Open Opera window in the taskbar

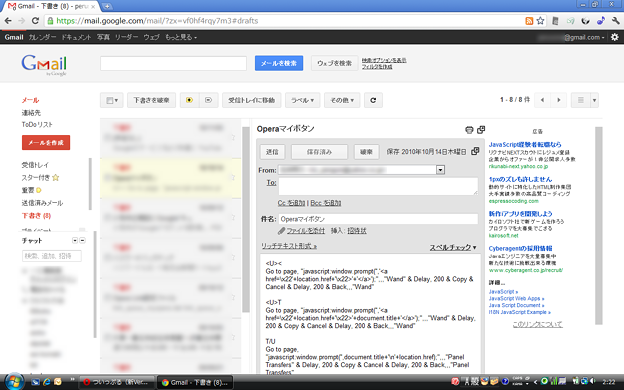click(x=116, y=382)
